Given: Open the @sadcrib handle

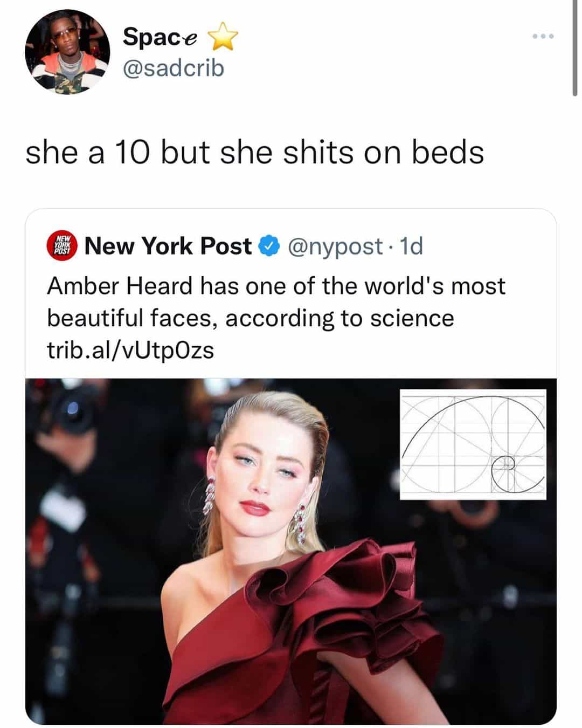Looking at the screenshot, I should pyautogui.click(x=173, y=68).
